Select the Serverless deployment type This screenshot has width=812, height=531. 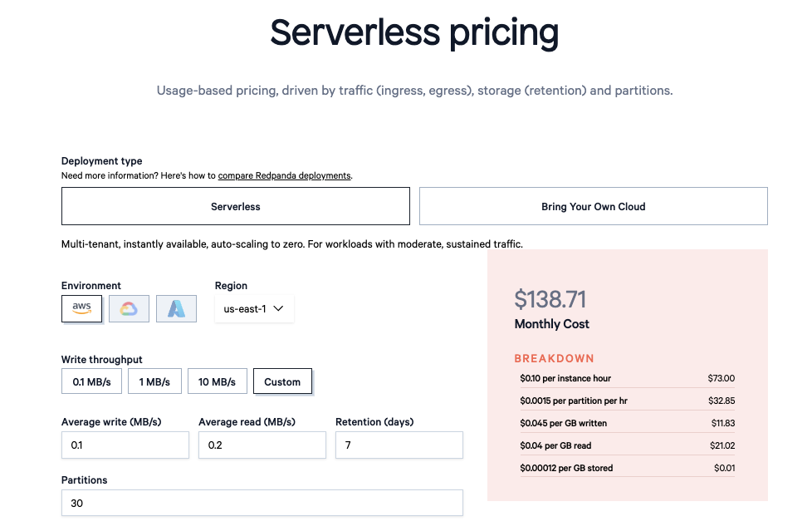pos(236,206)
